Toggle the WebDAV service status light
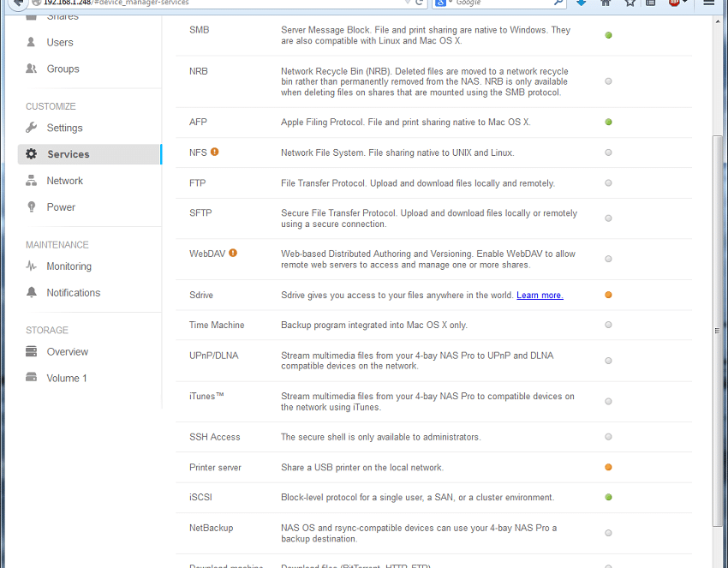Image resolution: width=728 pixels, height=568 pixels. [608, 259]
